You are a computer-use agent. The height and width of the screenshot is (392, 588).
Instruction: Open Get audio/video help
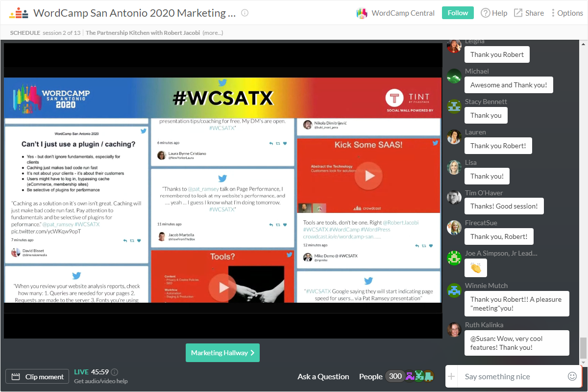[x=101, y=381]
